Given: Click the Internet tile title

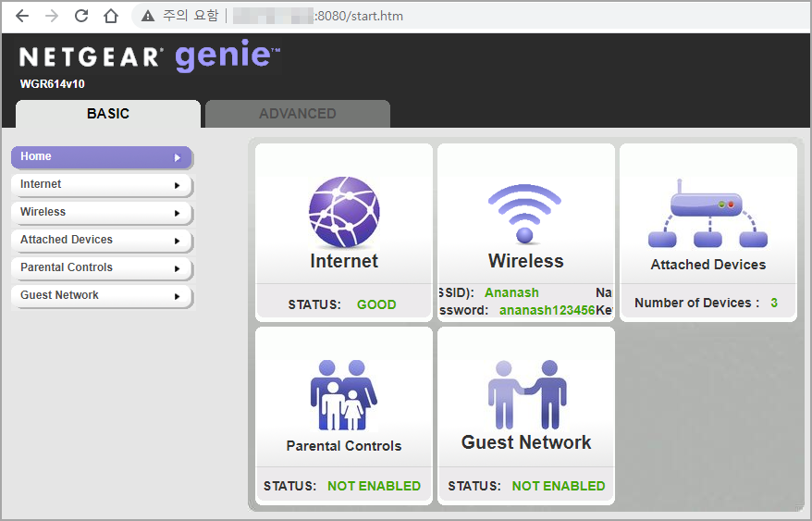Looking at the screenshot, I should 344,261.
